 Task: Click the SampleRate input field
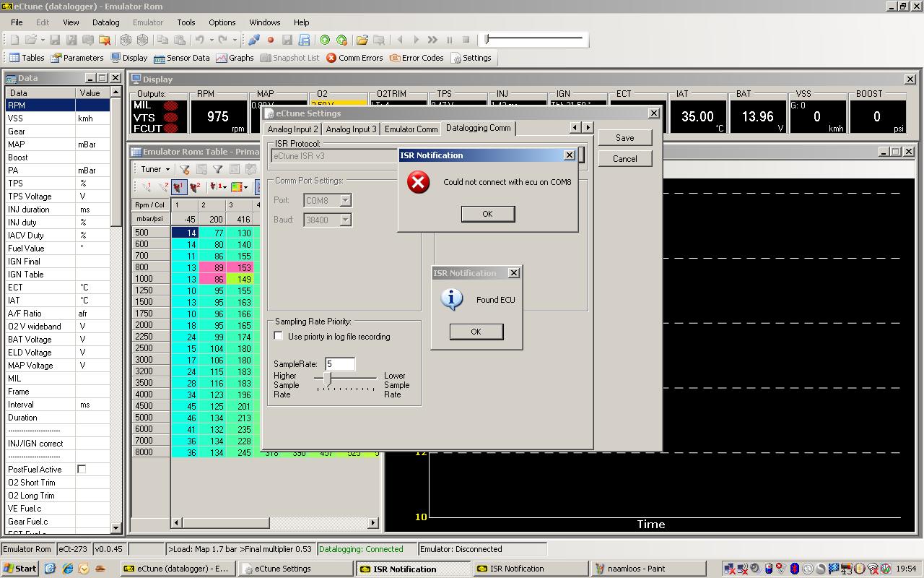click(x=340, y=364)
